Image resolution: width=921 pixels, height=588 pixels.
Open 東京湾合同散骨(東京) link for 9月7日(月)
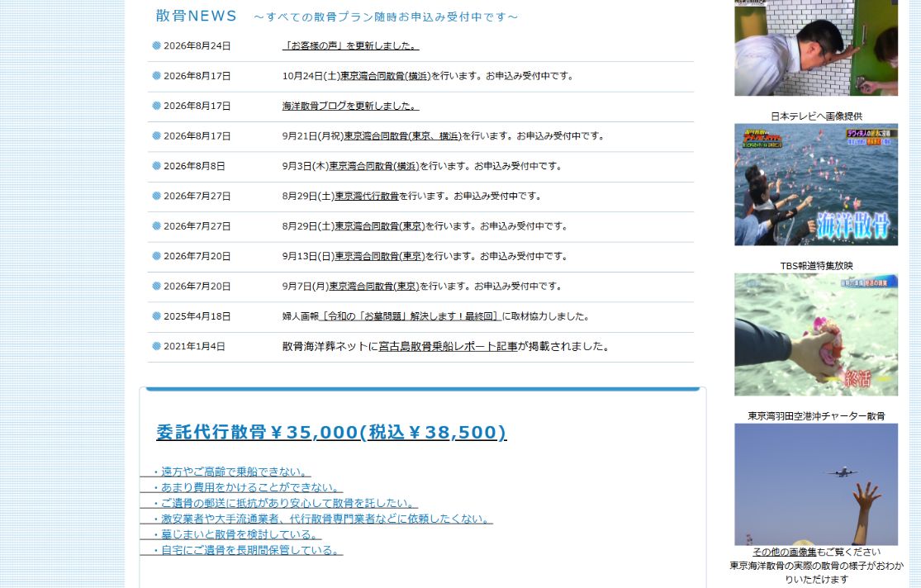374,286
